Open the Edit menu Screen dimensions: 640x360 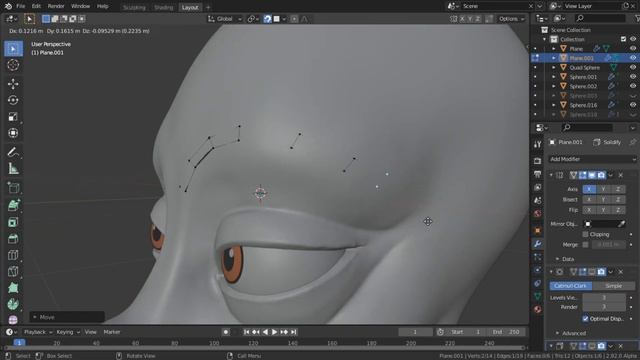click(x=36, y=6)
